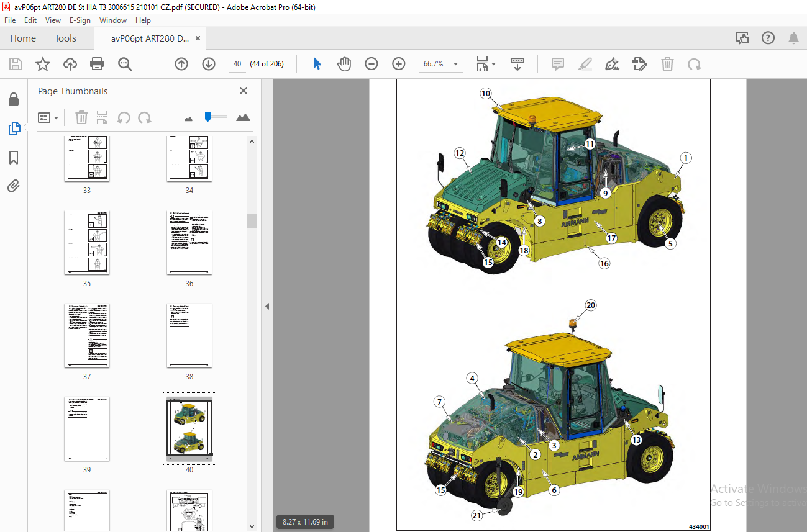Print the document via the printer icon
Viewport: 807px width, 532px height.
coord(97,64)
